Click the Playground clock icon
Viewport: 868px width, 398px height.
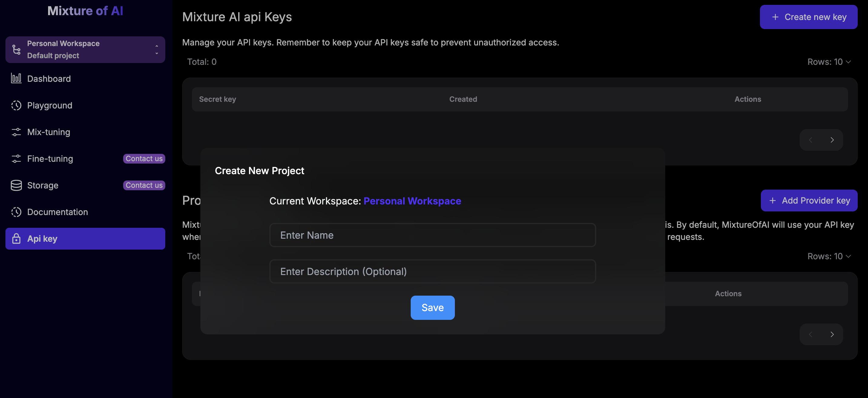[x=16, y=105]
